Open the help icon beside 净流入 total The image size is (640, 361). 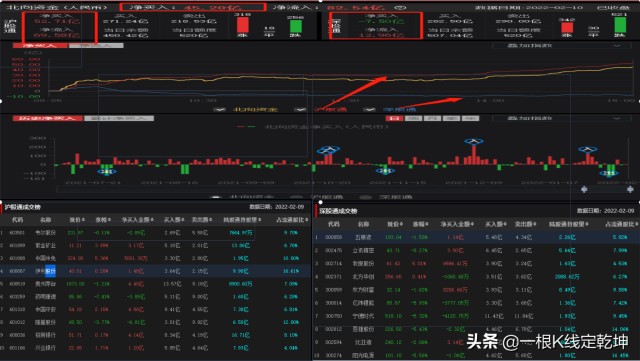click(401, 7)
